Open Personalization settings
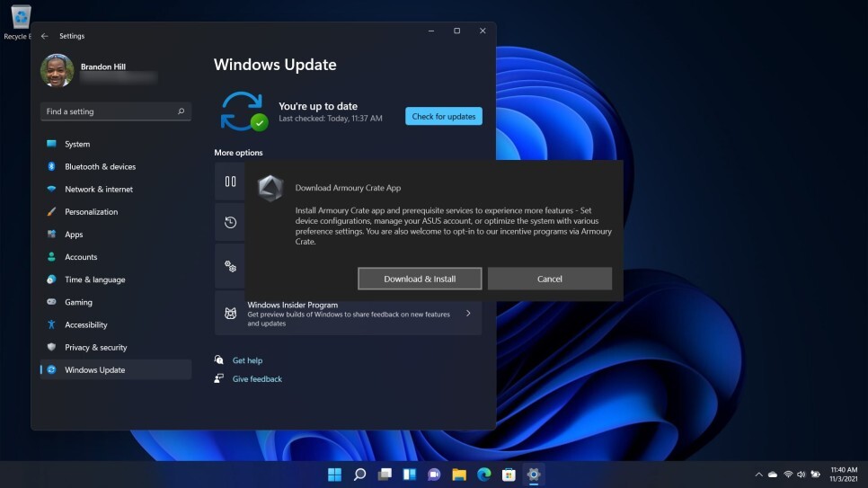The height and width of the screenshot is (488, 868). tap(116, 211)
